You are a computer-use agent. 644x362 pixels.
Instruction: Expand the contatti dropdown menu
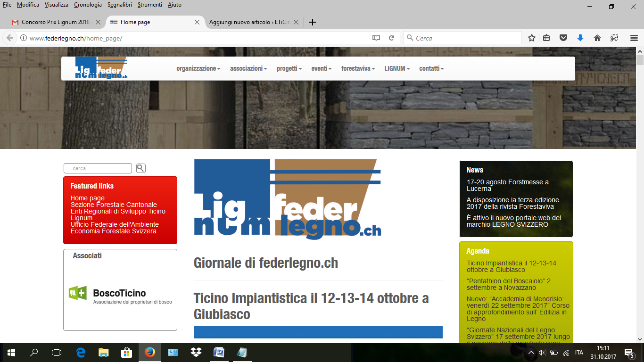[431, 68]
